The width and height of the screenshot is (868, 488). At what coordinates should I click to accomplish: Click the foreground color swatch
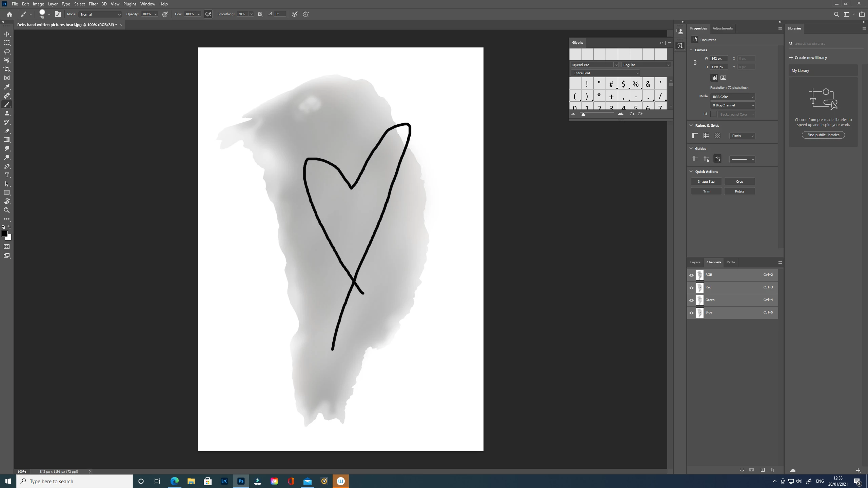[x=5, y=234]
